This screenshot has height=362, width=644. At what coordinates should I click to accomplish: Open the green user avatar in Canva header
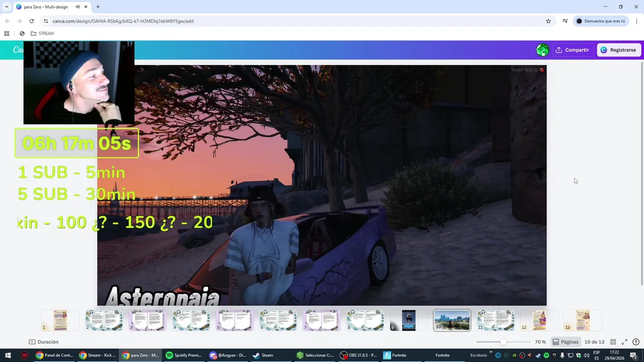(542, 50)
